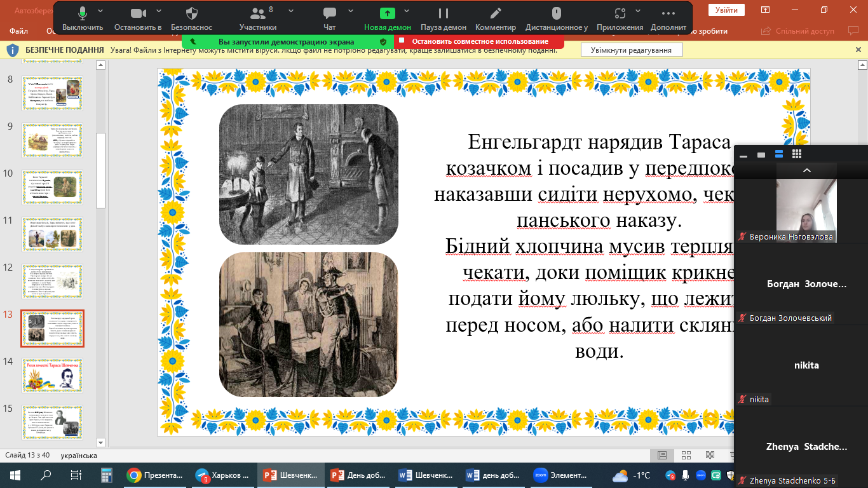
Task: Select Zoom two-tile thumbnail strip view
Action: pyautogui.click(x=778, y=154)
